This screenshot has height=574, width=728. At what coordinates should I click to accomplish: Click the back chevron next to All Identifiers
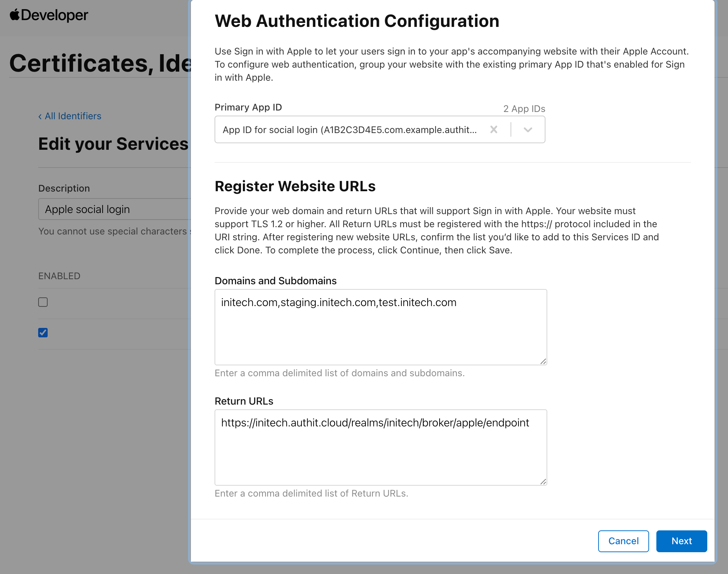point(40,116)
